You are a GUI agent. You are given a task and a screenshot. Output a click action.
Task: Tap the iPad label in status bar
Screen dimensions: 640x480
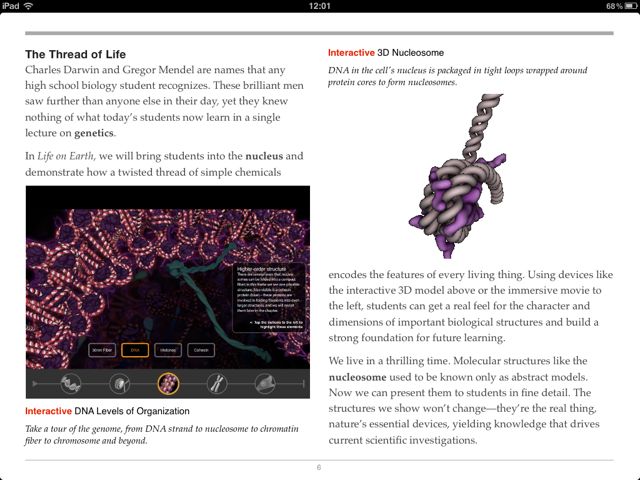pos(10,6)
